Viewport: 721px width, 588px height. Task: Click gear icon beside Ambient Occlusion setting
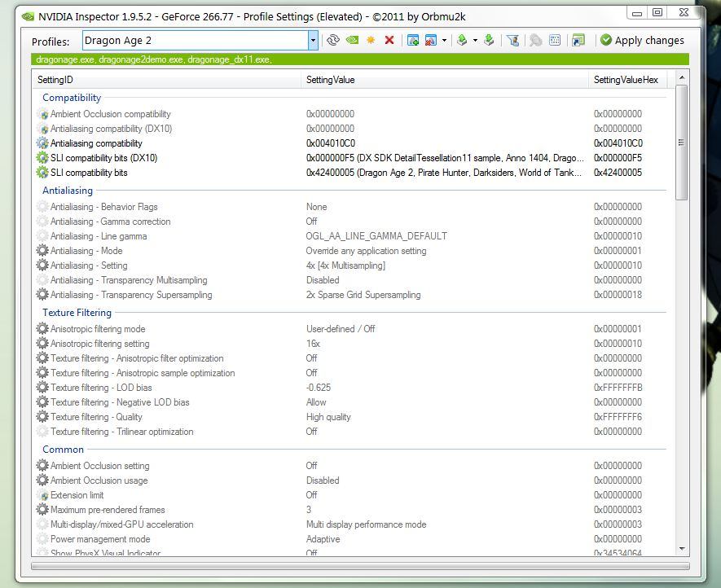(x=42, y=465)
